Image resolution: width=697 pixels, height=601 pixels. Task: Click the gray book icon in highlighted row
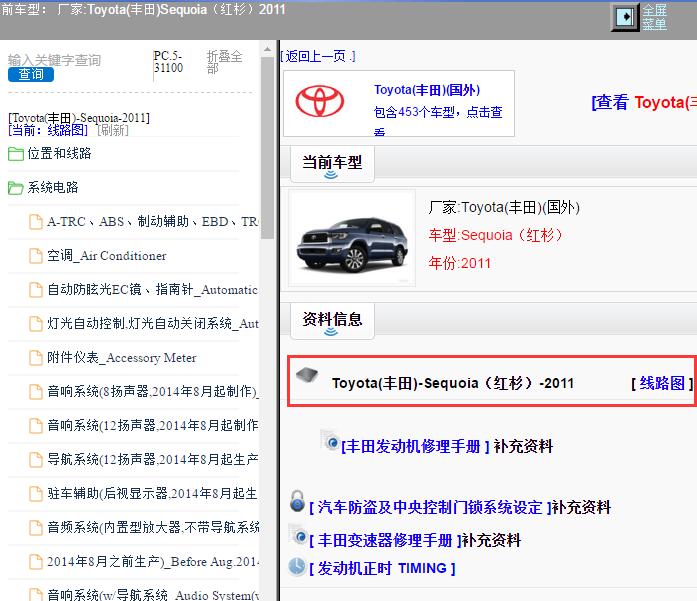pos(307,375)
